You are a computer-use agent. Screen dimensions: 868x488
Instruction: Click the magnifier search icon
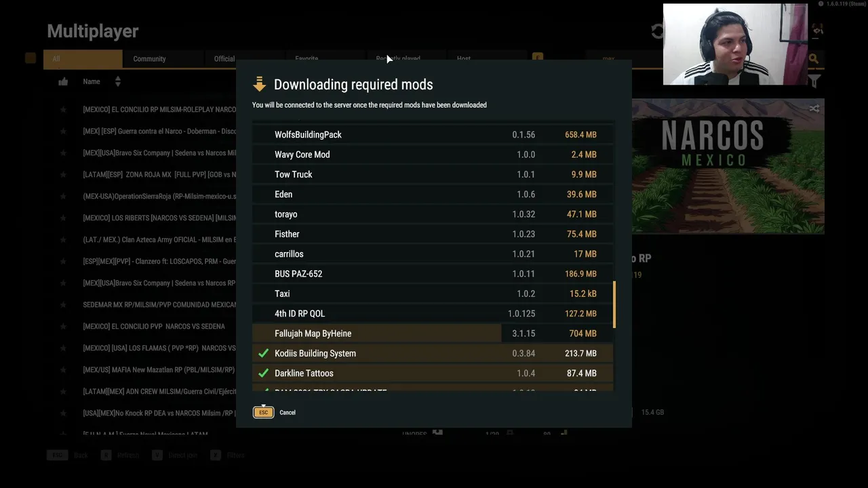[814, 59]
